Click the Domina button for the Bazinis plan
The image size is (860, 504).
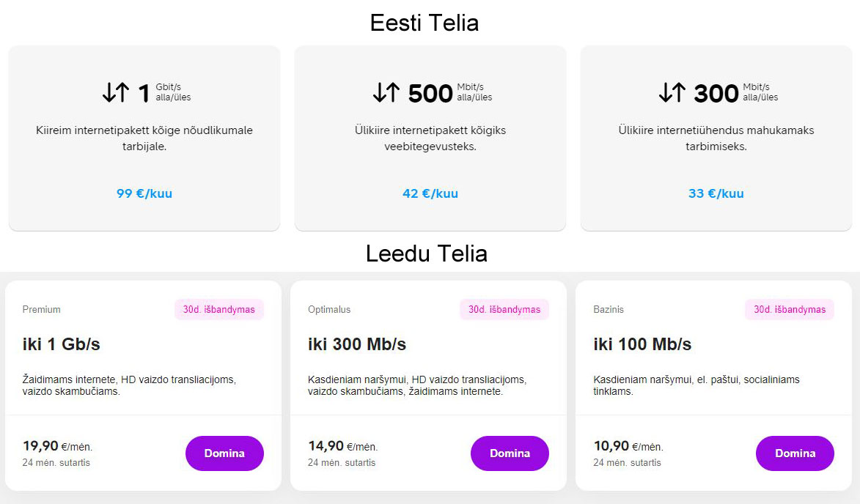pos(795,453)
